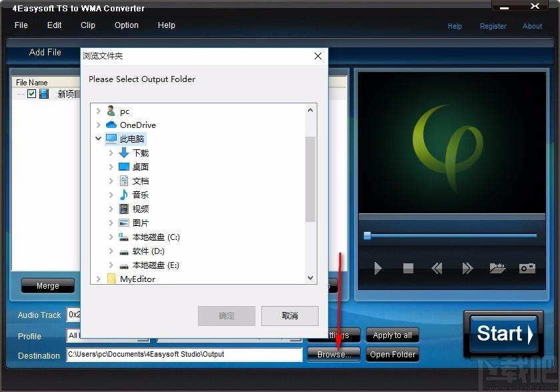Click the MyEditor folder icon
Screen dimensions: 560x392
pos(111,279)
